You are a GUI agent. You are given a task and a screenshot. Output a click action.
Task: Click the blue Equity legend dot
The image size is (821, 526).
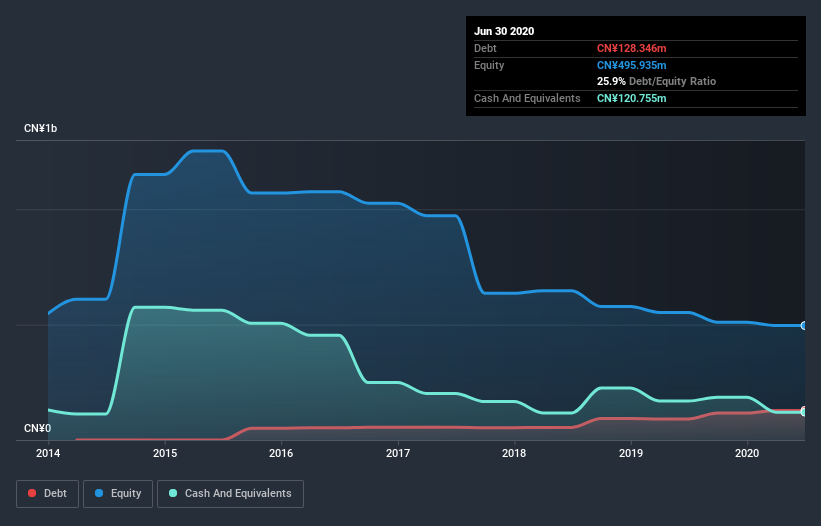pyautogui.click(x=99, y=493)
